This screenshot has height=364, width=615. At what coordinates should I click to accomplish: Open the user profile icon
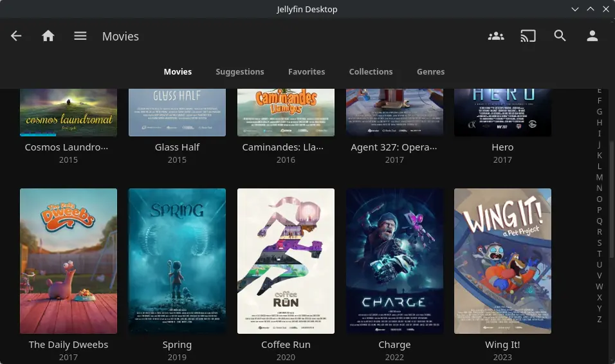tap(592, 36)
